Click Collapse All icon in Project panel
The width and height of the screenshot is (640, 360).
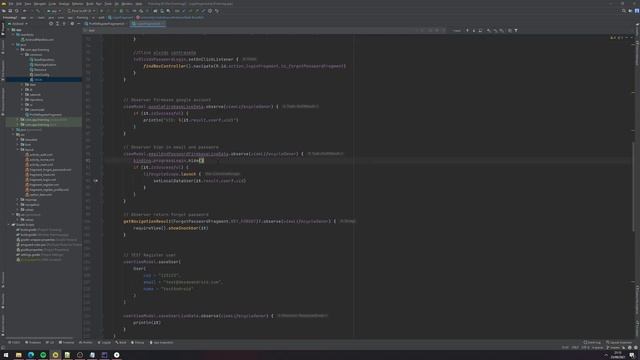point(64,24)
